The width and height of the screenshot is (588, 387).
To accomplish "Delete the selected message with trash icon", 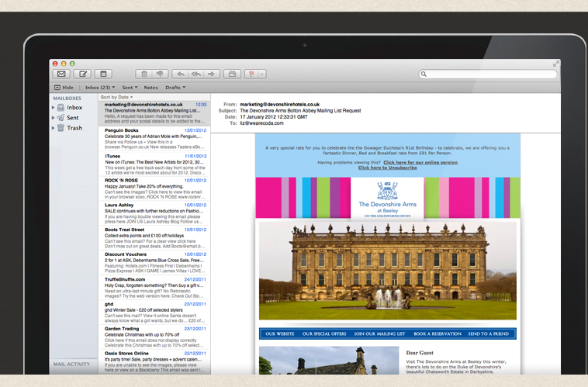I will tap(144, 74).
